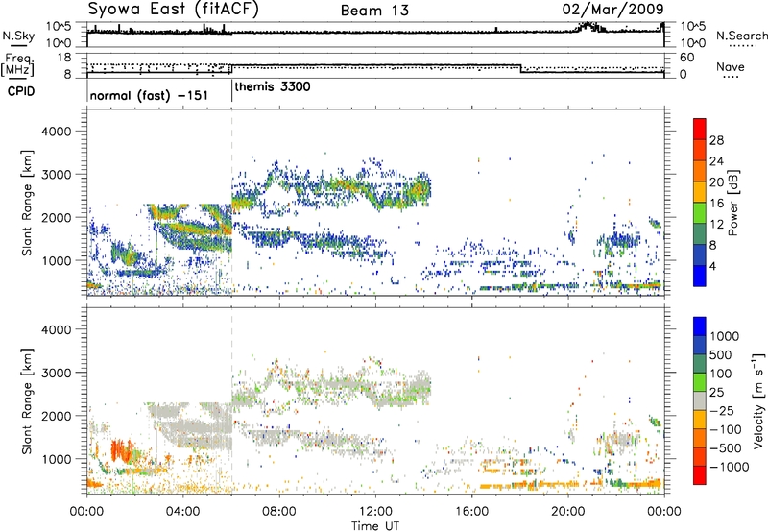Viewport: 768px width, 532px height.
Task: Click the '08:00' time tick label
Action: 279,512
